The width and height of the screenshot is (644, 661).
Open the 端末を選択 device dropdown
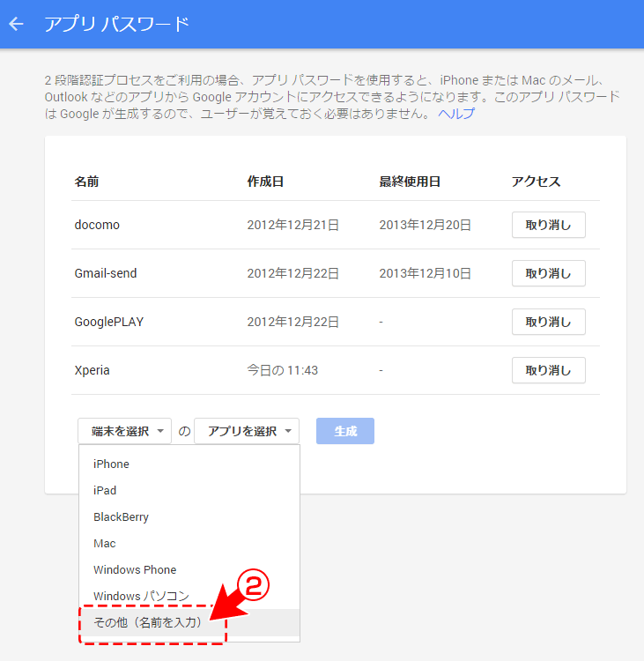click(x=125, y=431)
